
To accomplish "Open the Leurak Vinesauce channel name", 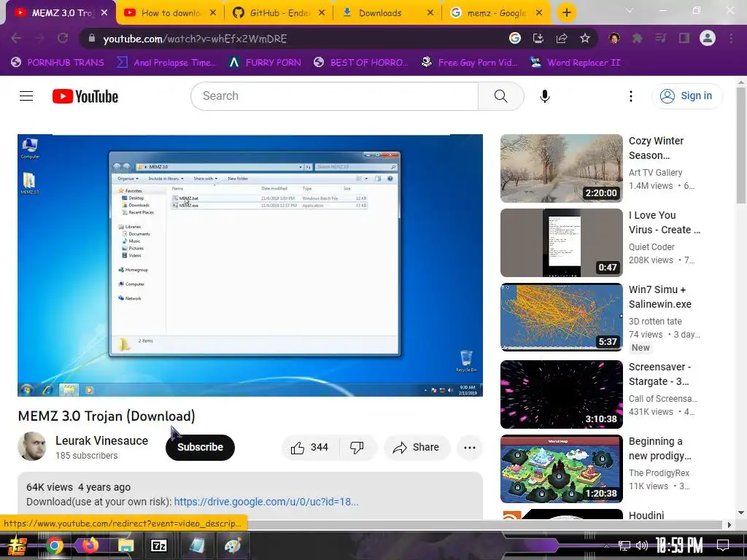I will point(101,441).
